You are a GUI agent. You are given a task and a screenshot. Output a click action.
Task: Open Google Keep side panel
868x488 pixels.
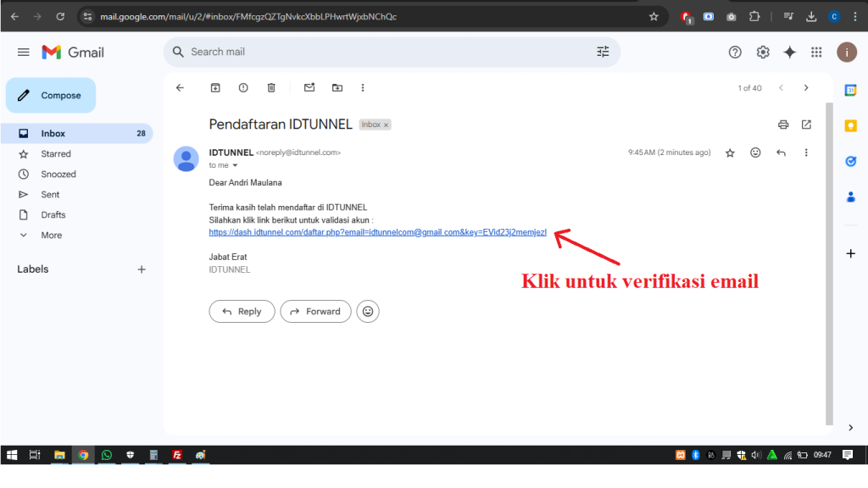coord(851,126)
